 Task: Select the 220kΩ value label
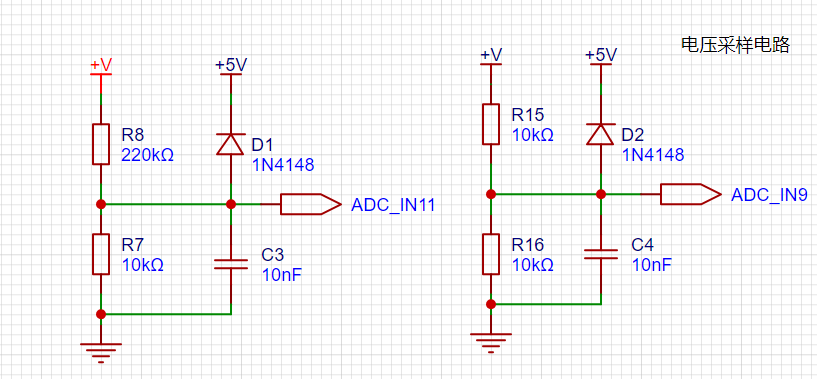[147, 154]
